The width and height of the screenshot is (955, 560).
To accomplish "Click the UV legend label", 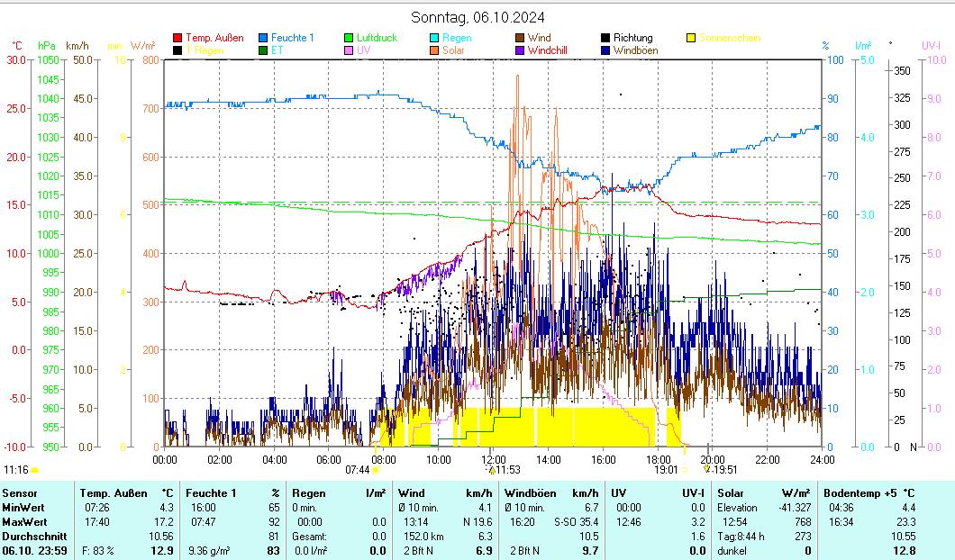I will [x=363, y=51].
